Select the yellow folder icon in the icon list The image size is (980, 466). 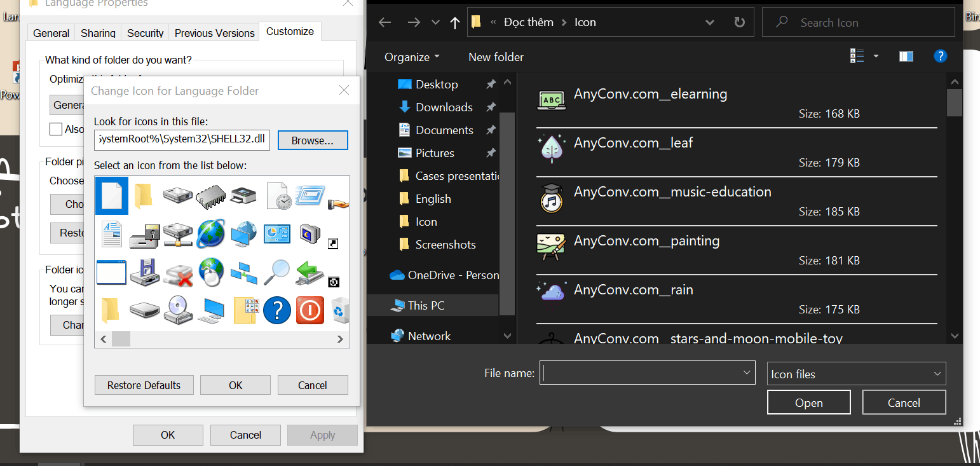(x=145, y=196)
